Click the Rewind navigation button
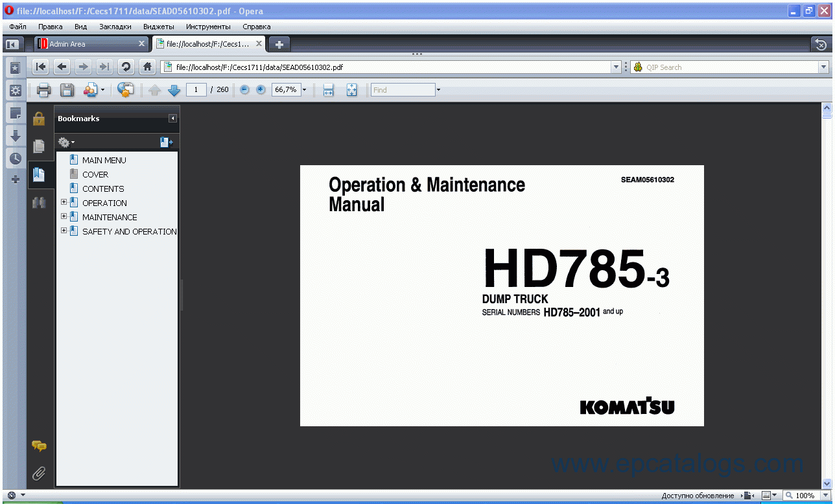The width and height of the screenshot is (835, 504). coord(40,67)
